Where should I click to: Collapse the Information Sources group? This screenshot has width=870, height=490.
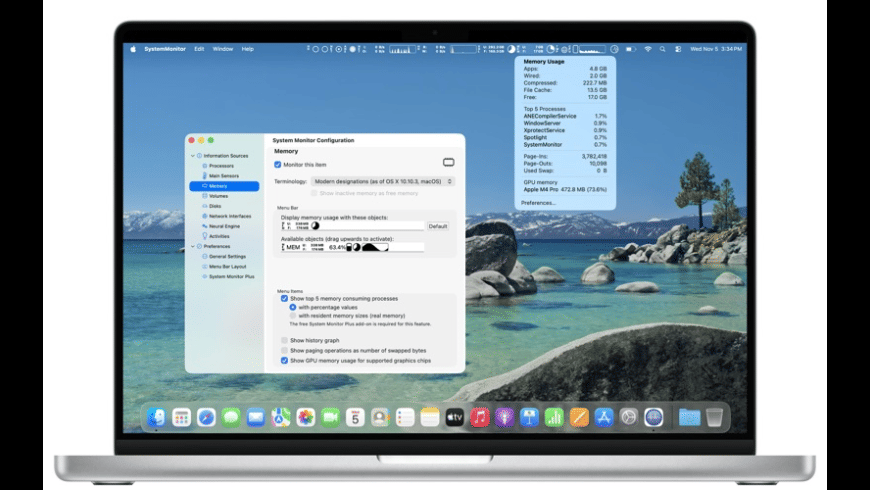pyautogui.click(x=193, y=156)
